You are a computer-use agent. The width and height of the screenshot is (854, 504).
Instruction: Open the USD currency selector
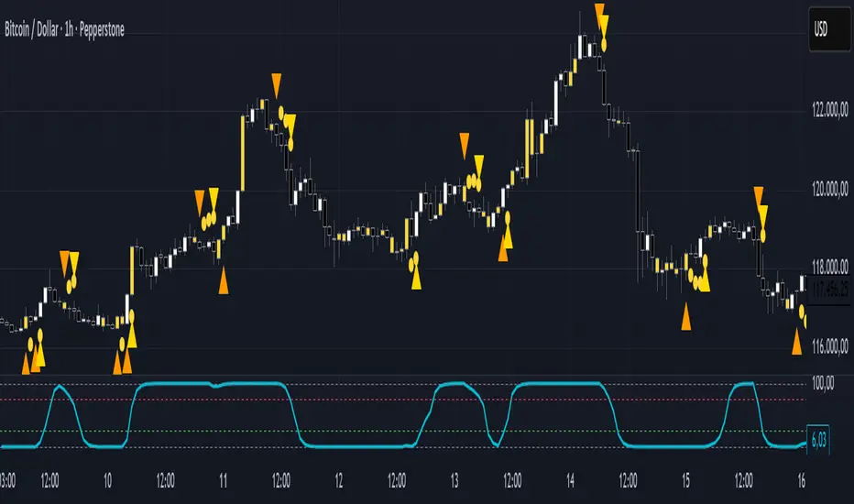coord(829,29)
